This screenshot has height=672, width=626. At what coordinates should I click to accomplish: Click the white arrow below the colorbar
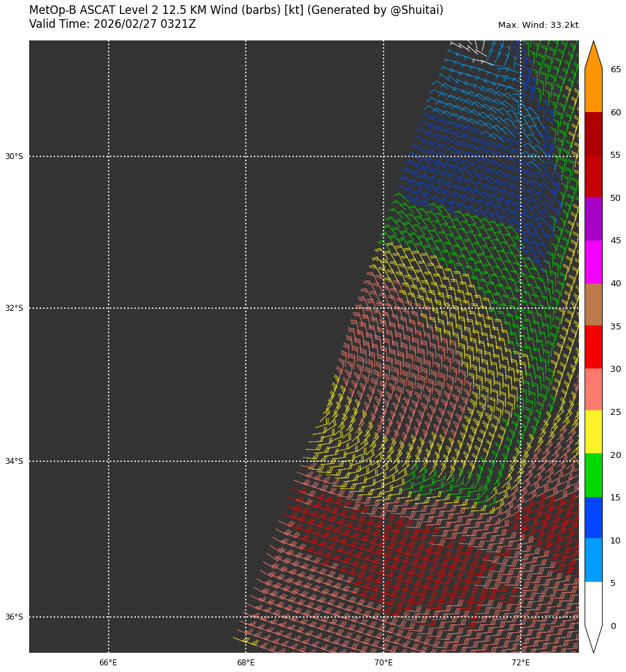tap(593, 638)
